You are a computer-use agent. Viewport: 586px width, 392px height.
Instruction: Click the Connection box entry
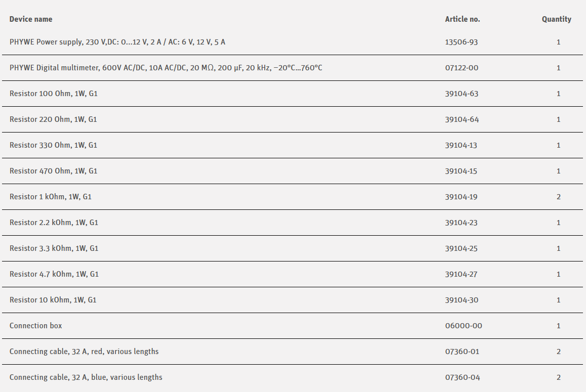pos(36,326)
